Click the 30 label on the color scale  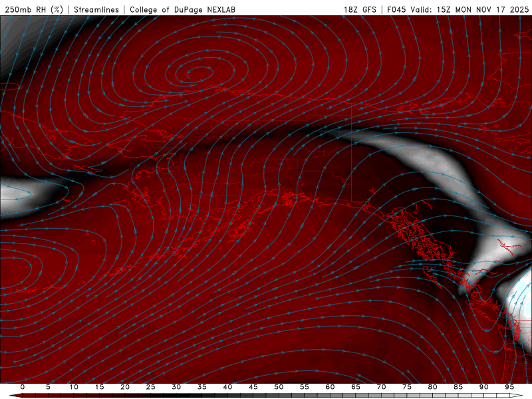[176, 387]
